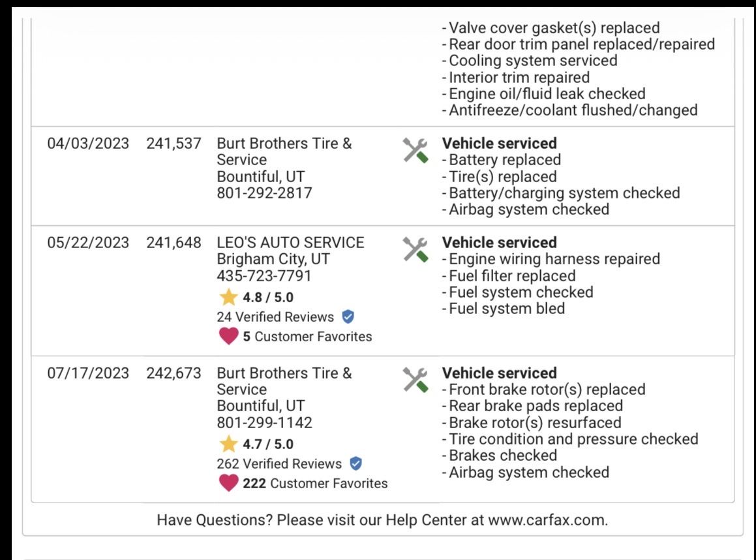This screenshot has height=560, width=756.
Task: Click the heart icon beside 222 Customer Favorites
Action: pyautogui.click(x=228, y=484)
